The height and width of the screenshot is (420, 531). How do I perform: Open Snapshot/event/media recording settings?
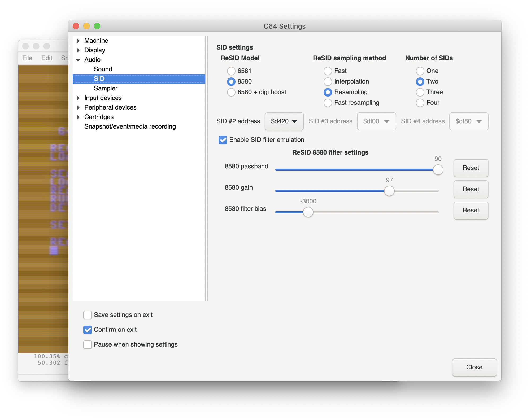point(130,126)
